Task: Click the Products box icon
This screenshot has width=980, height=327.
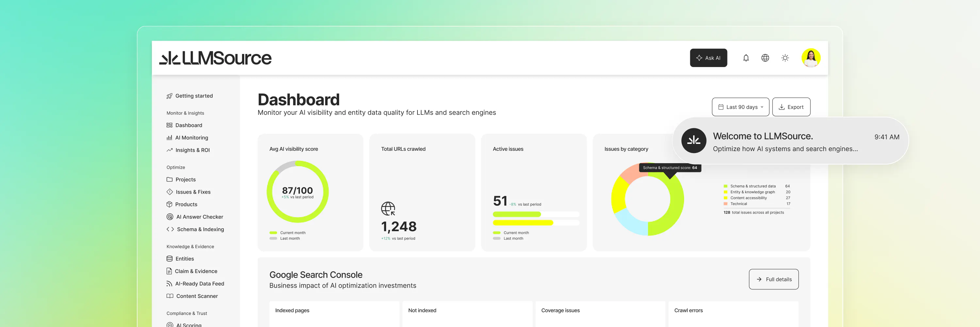Action: pyautogui.click(x=169, y=204)
